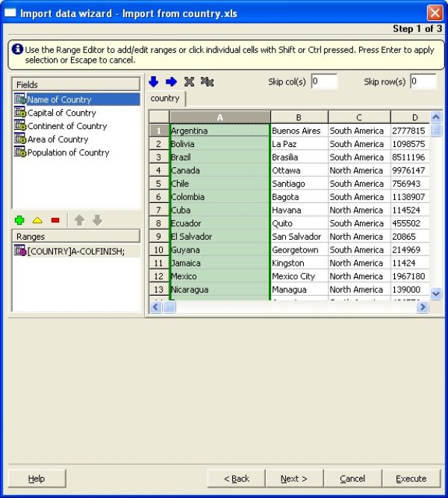
Task: Select column B header in grid
Action: 299,117
